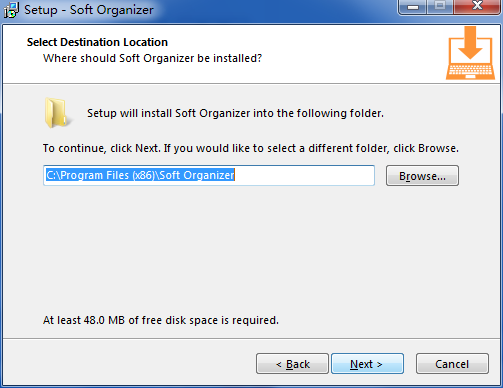Click the 'Setup will install Soft Organizer' sentence
This screenshot has height=388, width=503.
(235, 113)
